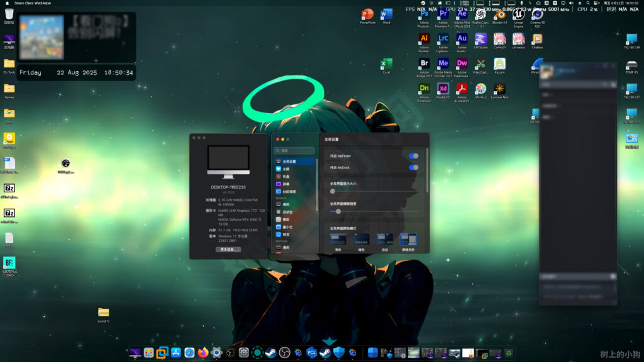Select the Adobe Bridge 2025 icon
644x362 pixels.
(x=424, y=68)
